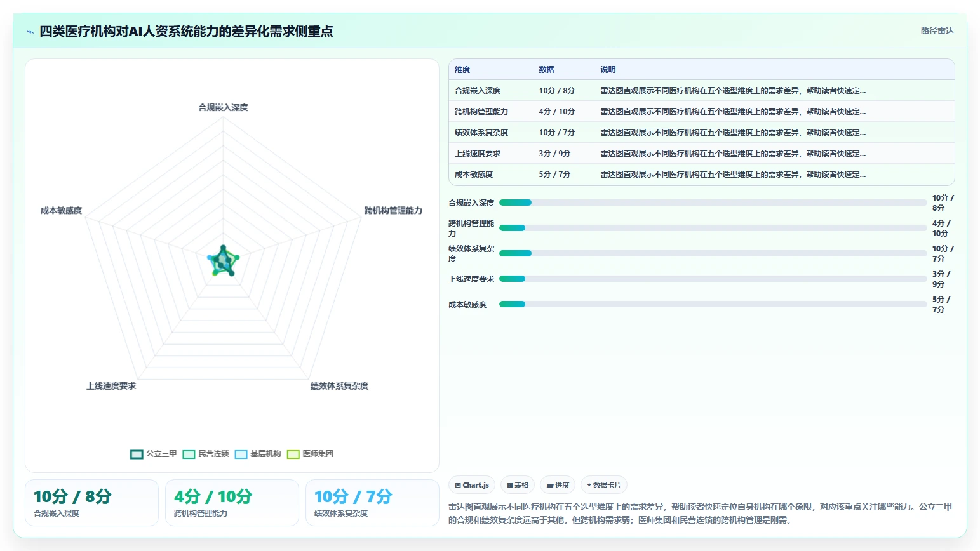Click the 说明 column header

[608, 70]
